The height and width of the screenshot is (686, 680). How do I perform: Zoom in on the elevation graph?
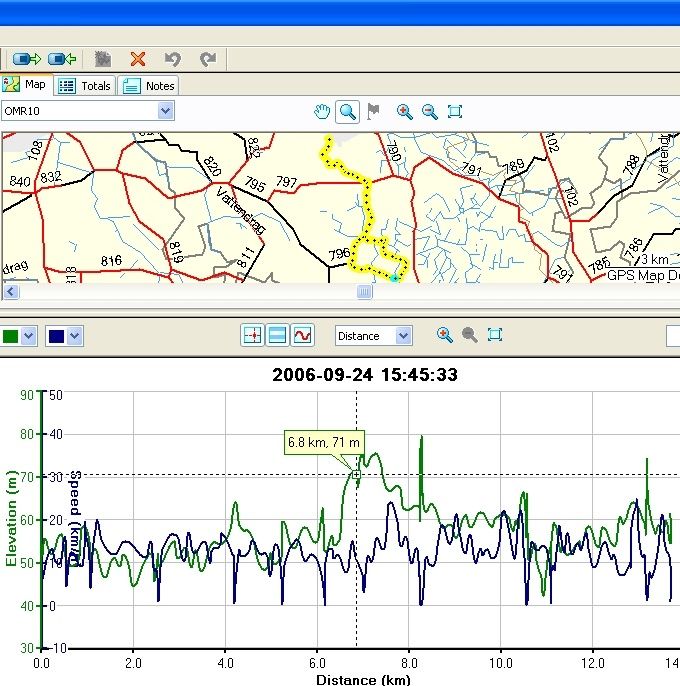(x=444, y=336)
